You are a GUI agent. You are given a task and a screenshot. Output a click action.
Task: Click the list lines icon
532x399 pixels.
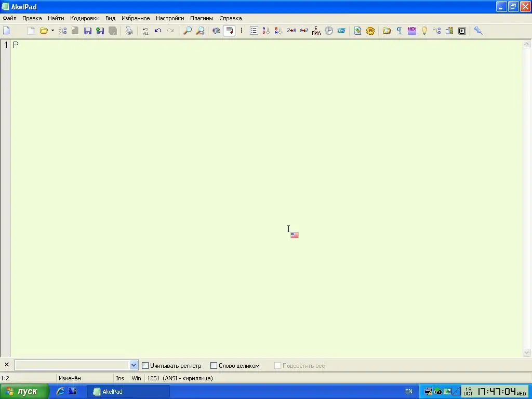254,31
